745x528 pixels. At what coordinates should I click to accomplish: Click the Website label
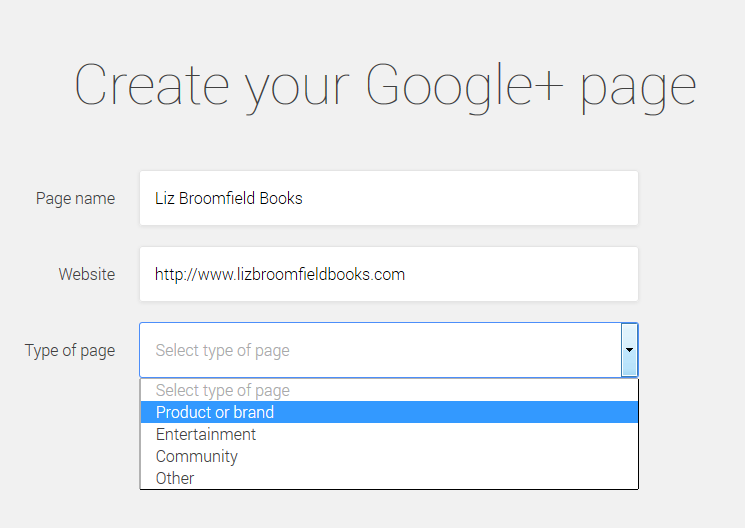86,274
